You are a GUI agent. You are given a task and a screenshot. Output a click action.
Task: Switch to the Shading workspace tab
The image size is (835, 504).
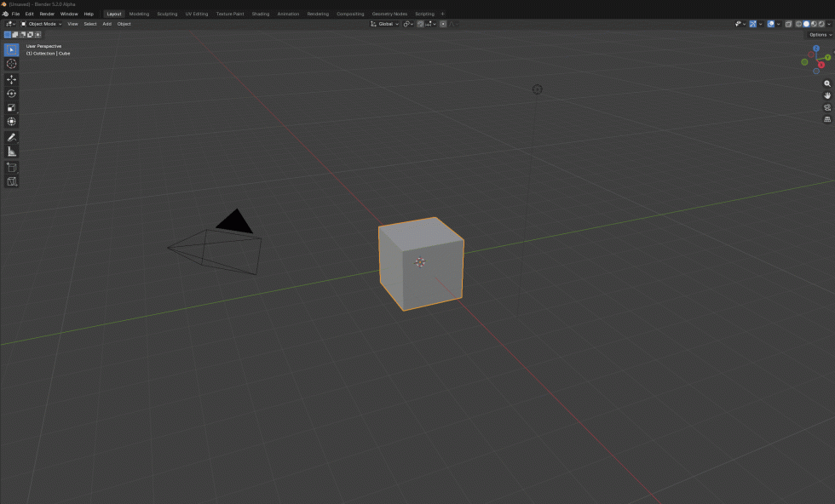[261, 14]
